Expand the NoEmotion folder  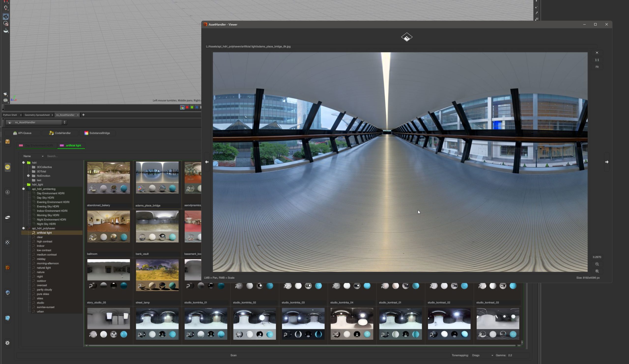(28, 176)
